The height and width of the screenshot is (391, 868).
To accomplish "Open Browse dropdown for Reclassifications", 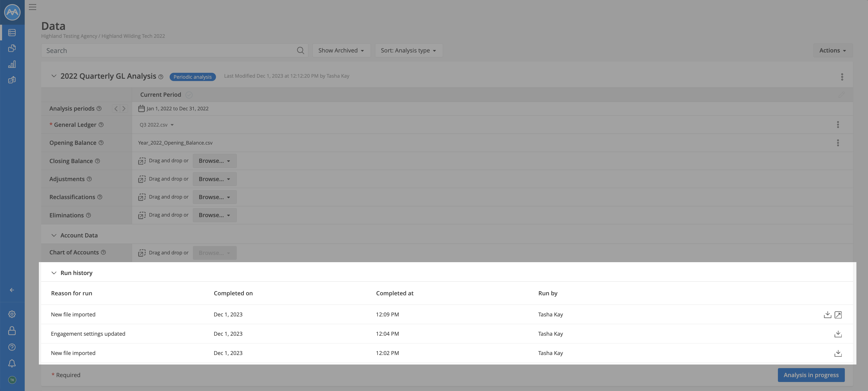I will pos(215,197).
